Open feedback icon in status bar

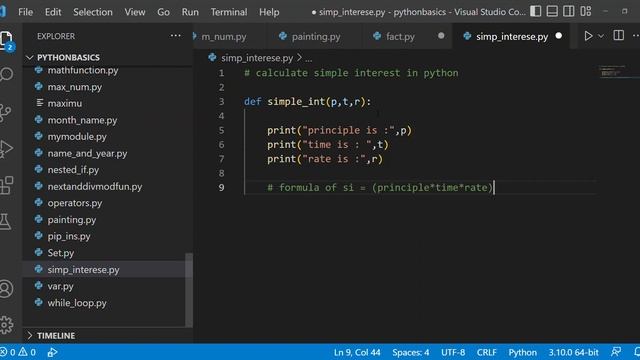click(616, 352)
